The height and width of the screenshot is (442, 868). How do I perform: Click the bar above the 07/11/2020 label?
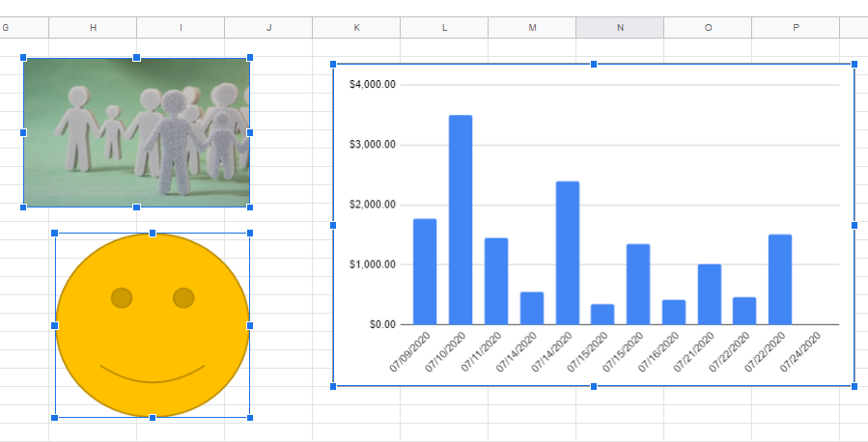click(496, 281)
